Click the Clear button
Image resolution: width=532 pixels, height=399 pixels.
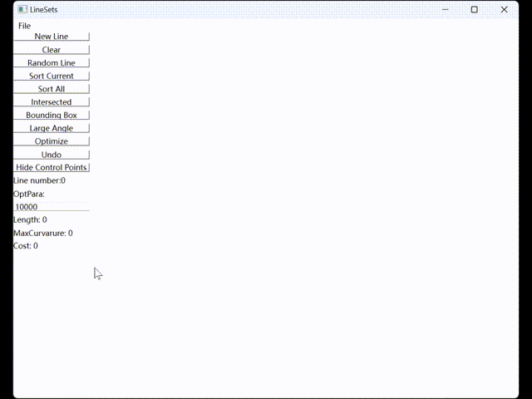52,50
